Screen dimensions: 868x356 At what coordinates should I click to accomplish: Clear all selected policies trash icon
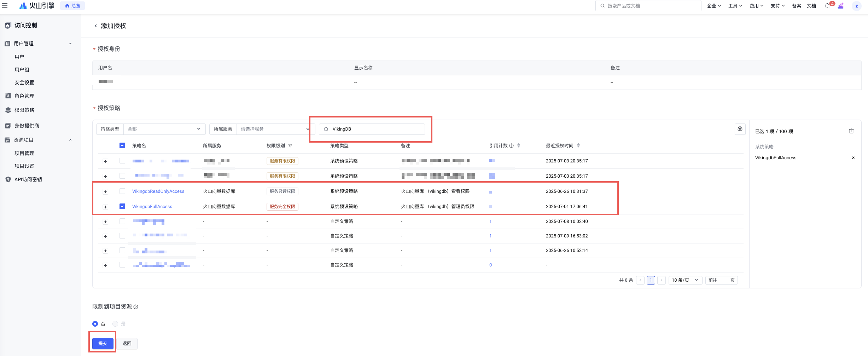tap(851, 131)
